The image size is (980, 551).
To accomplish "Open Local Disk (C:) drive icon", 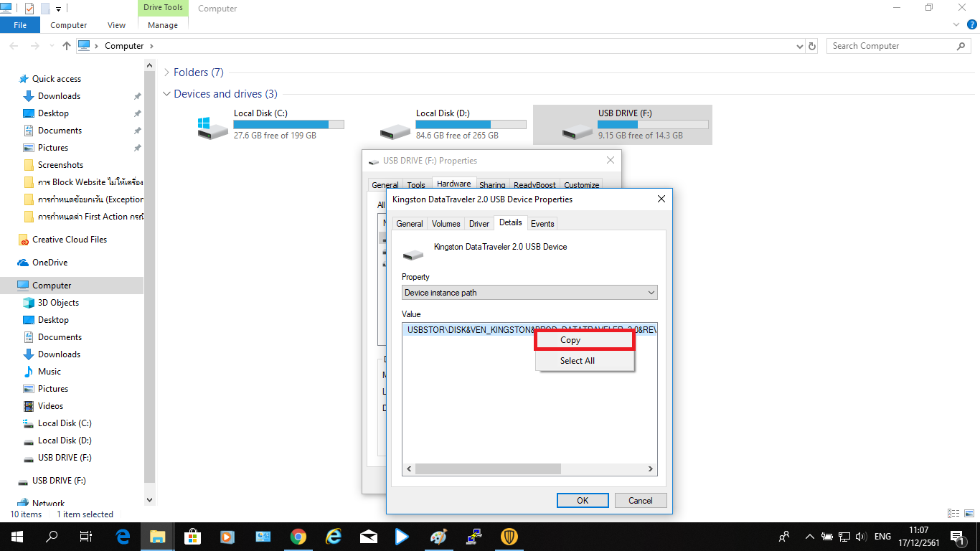I will [212, 126].
